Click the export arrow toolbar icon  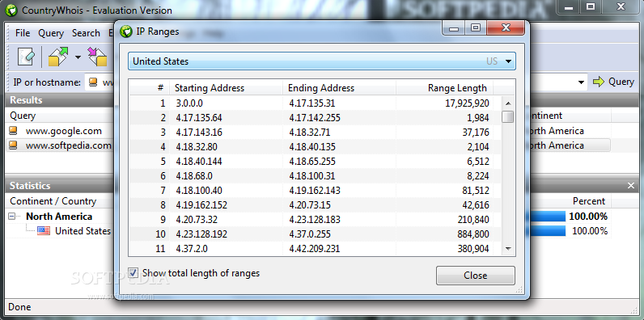coord(59,57)
